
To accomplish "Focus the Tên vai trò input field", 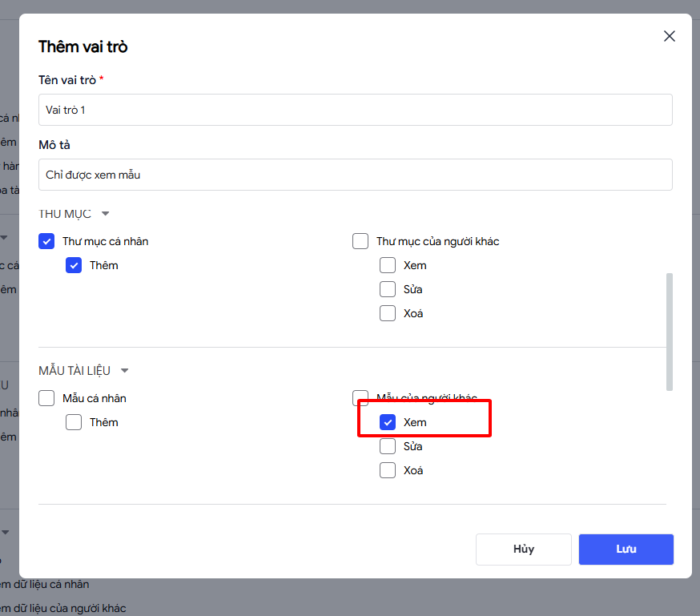I will pyautogui.click(x=355, y=110).
